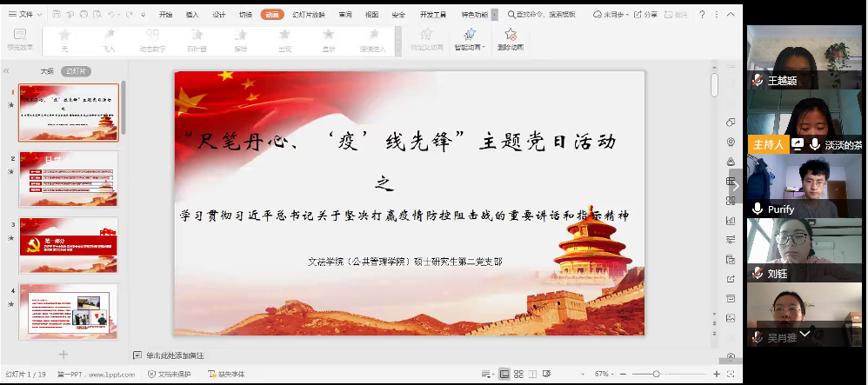The height and width of the screenshot is (385, 868).
Task: Switch to the 插入 insert ribbon tab
Action: pyautogui.click(x=192, y=15)
